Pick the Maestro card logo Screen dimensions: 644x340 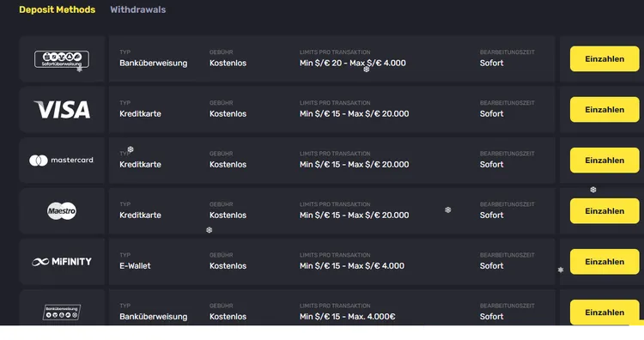tap(62, 211)
